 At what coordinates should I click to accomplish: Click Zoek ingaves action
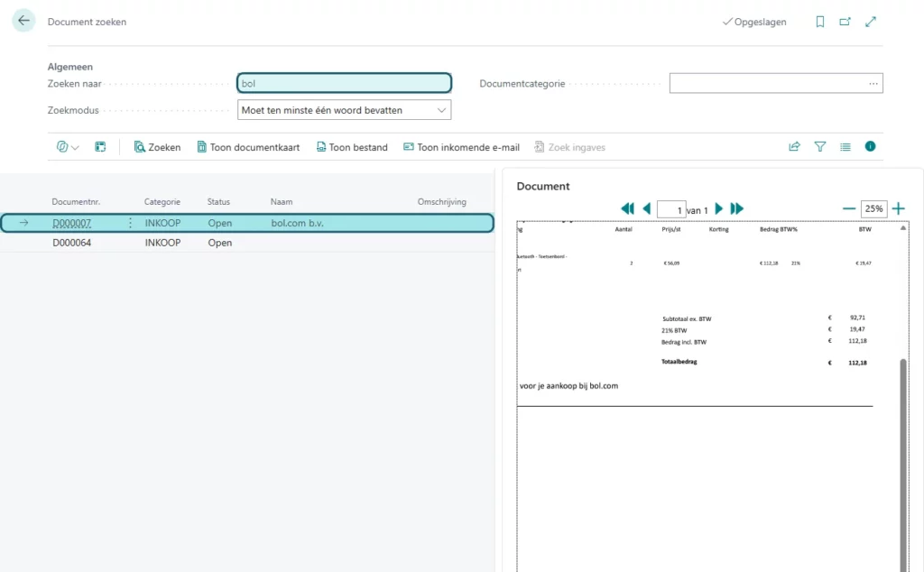pos(570,147)
